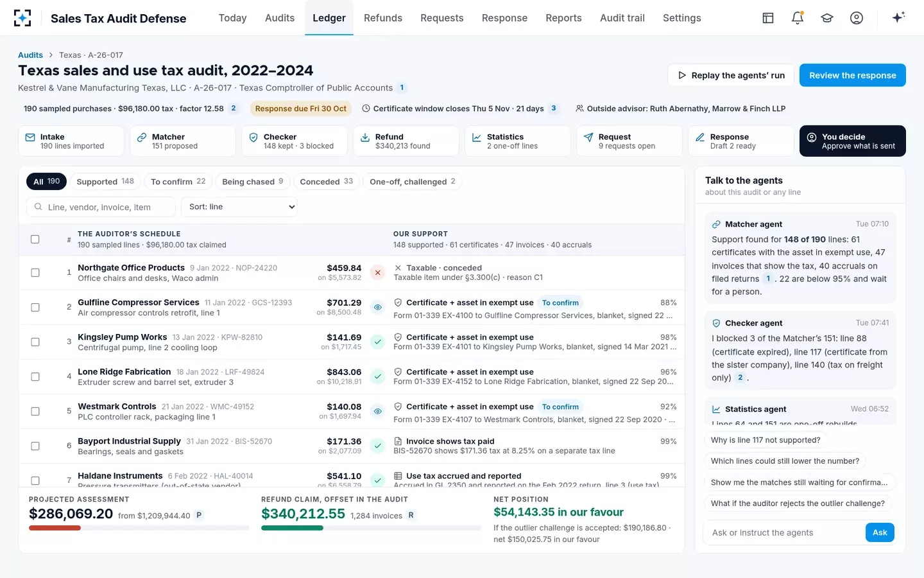Screen dimensions: 924x578
Task: Tick the checkbox for Gulfline Compressor Services
Action: point(35,308)
